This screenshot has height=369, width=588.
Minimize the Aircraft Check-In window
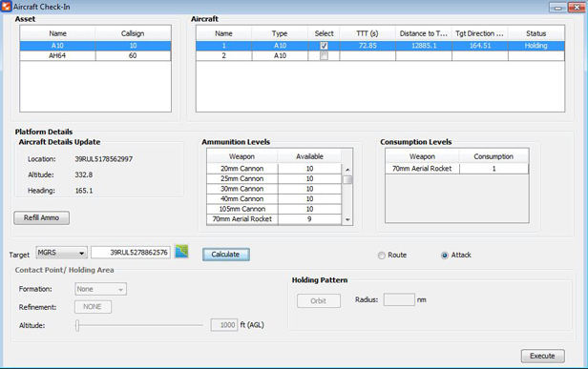pyautogui.click(x=558, y=7)
